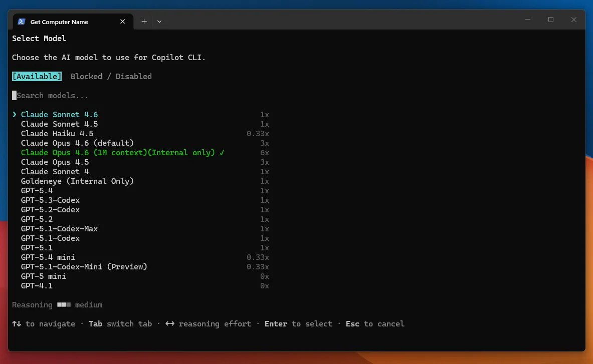
Task: Pick the GPT-4.1 model
Action: point(37,286)
